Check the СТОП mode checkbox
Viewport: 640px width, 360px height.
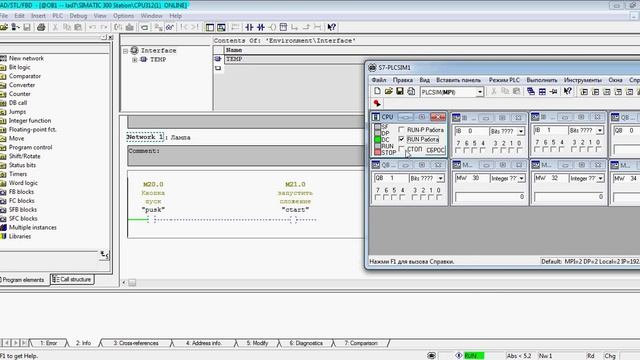click(402, 149)
